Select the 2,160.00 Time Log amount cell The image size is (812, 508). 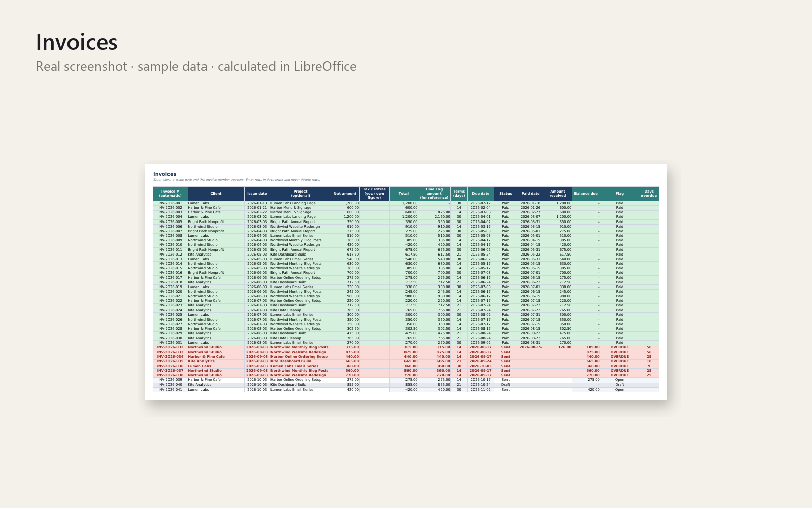click(x=434, y=217)
